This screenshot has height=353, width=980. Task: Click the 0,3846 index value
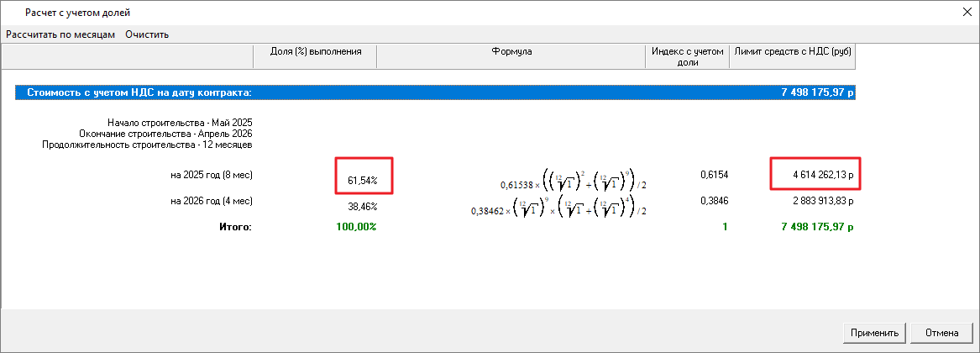[x=714, y=201]
